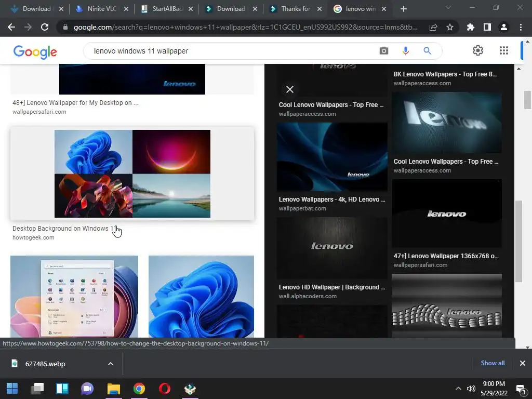Open the 48+ Lenovo Wallpaper for My Desktop link
The height and width of the screenshot is (399, 532).
[75, 102]
